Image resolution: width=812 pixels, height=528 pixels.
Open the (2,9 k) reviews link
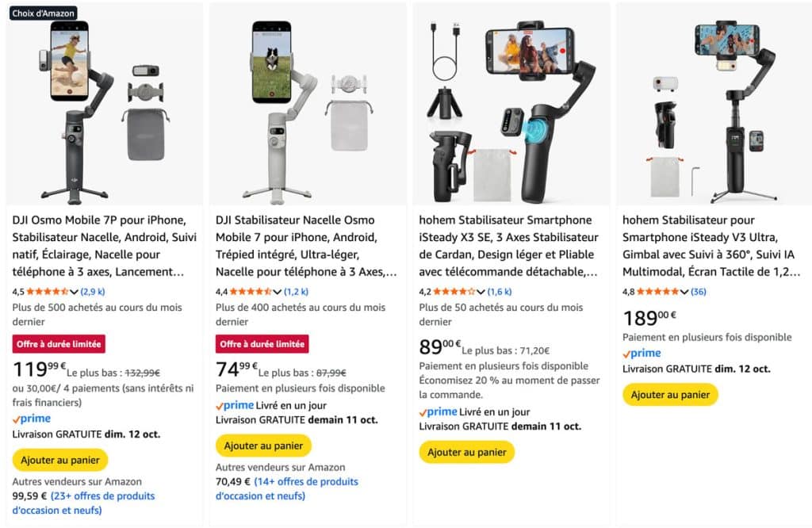[x=93, y=292]
